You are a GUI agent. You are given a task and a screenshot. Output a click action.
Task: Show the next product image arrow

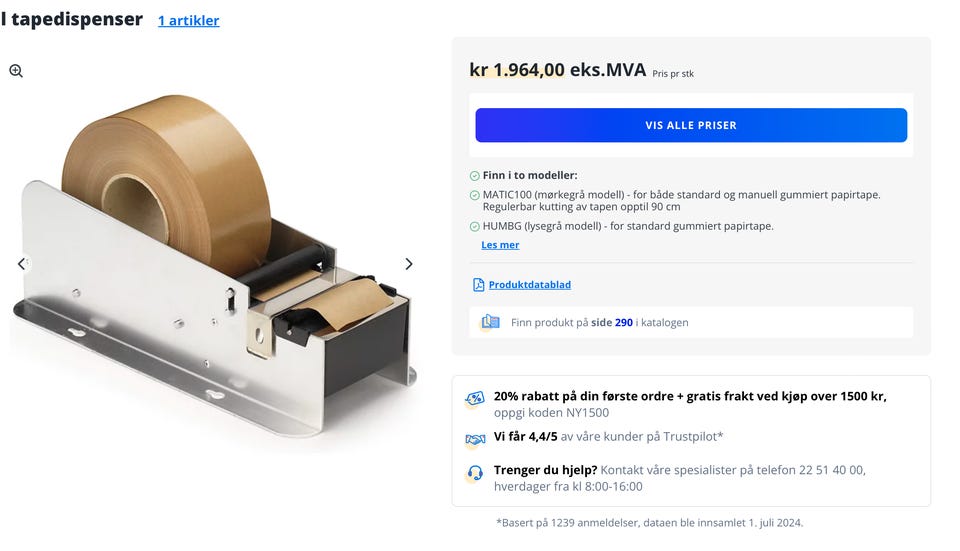[409, 264]
